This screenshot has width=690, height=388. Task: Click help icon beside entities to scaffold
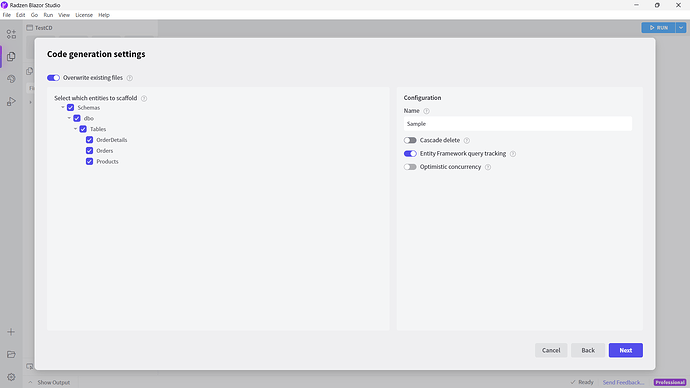144,99
